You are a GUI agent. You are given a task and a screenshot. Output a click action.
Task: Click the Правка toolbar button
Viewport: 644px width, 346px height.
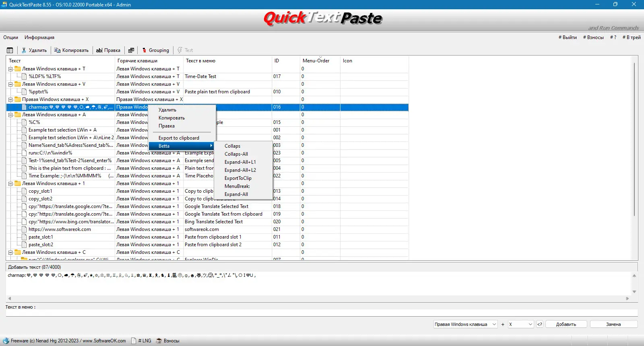click(x=108, y=50)
